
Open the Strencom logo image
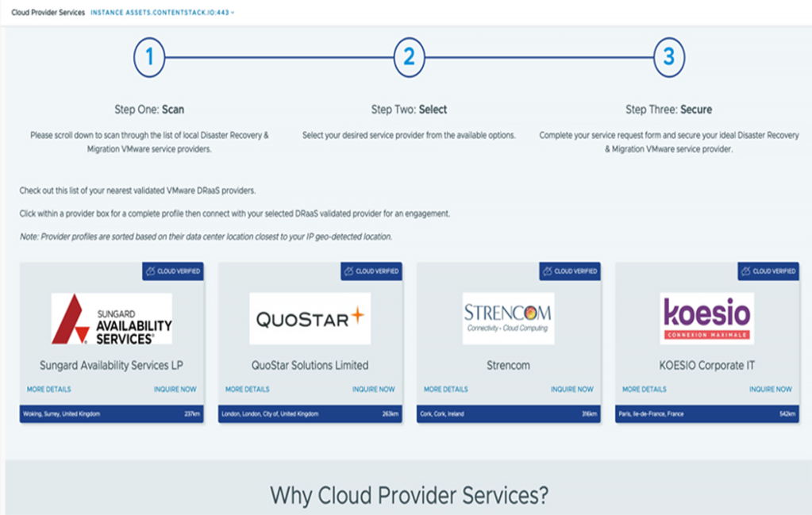[509, 319]
